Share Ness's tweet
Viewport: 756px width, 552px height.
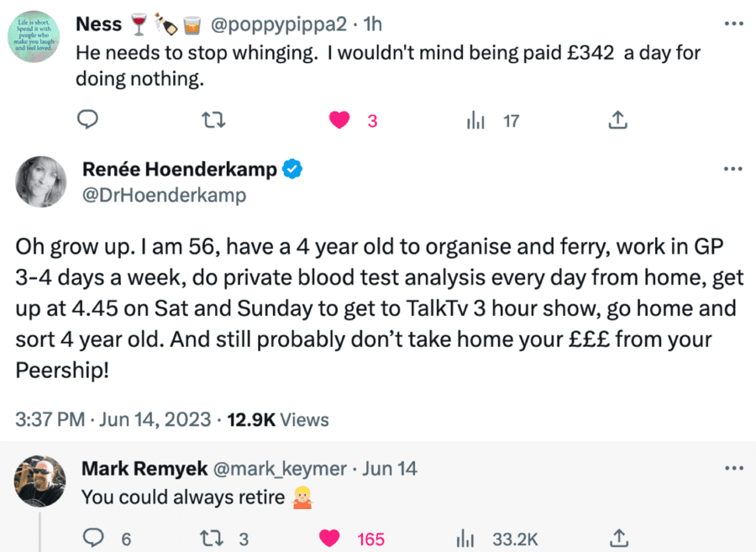[617, 121]
